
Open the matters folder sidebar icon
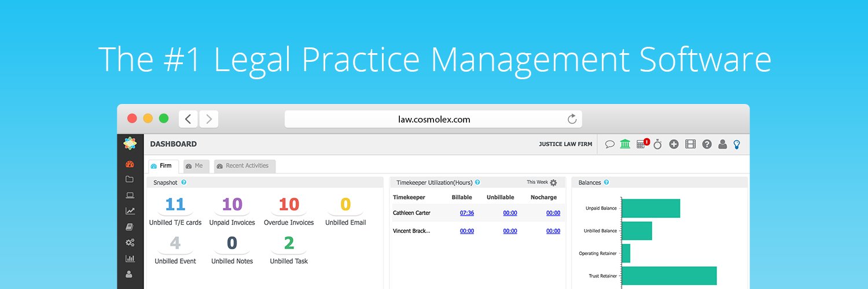click(130, 180)
